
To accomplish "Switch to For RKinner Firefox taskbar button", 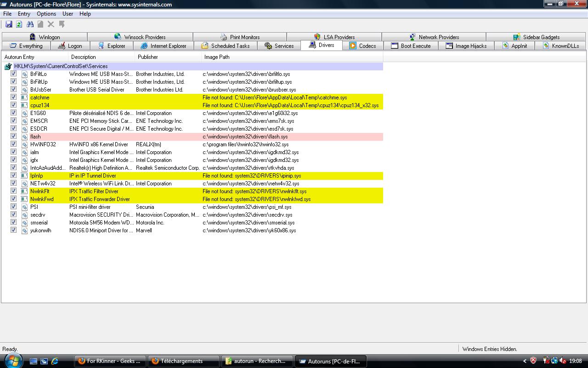I will pos(110,361).
